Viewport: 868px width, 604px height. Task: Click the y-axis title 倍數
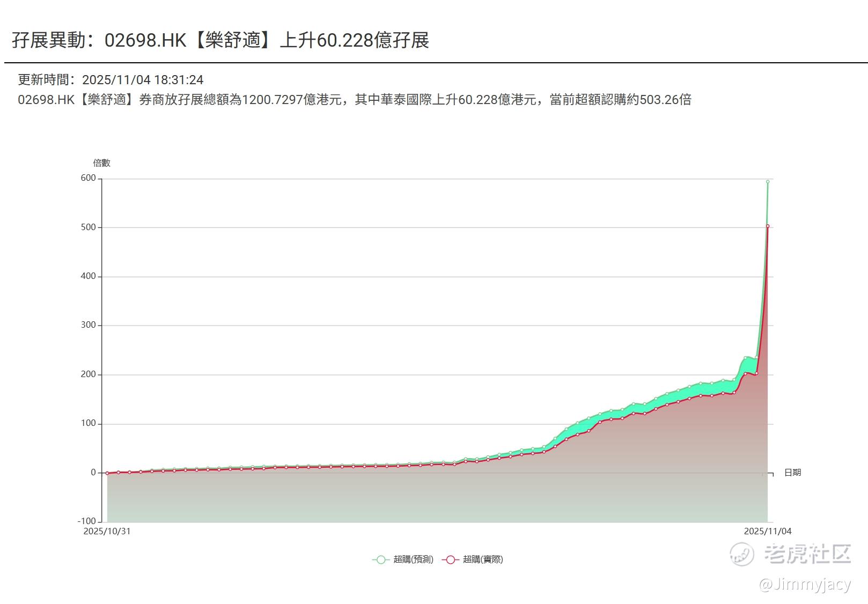point(101,163)
